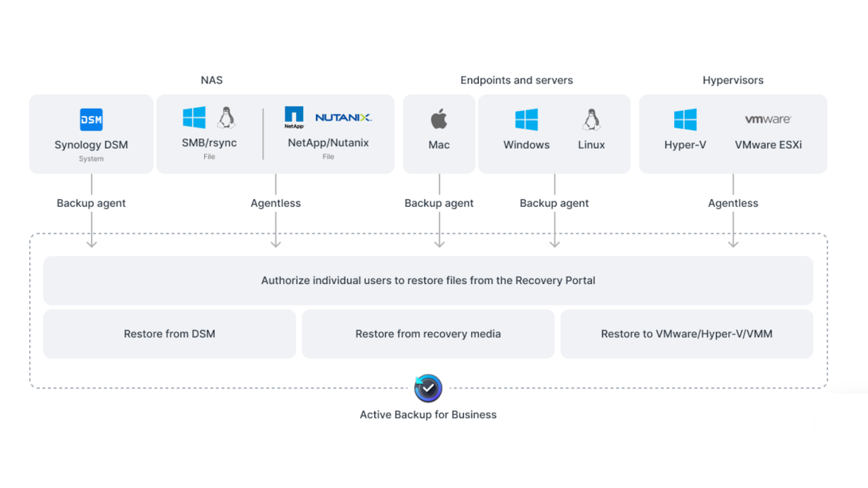The image size is (868, 488).
Task: Click the Recovery Portal authorization bar
Action: [x=428, y=280]
